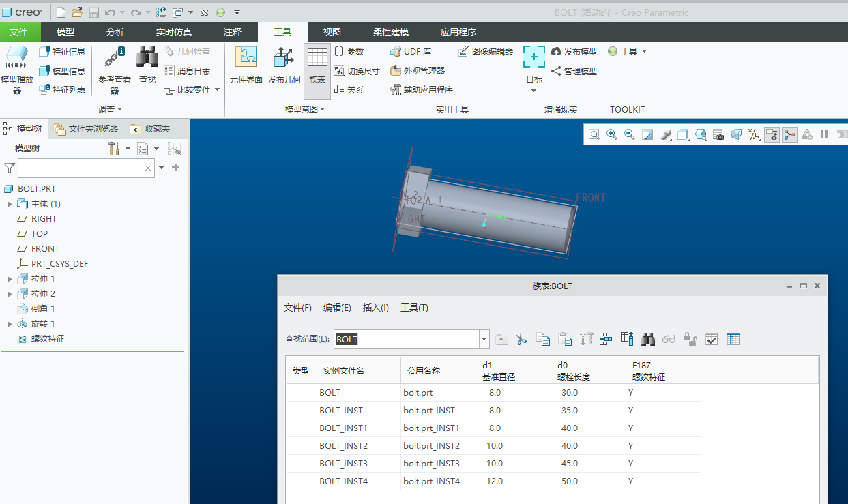Expand the 比较零件 dropdown arrow
This screenshot has width=848, height=504.
pyautogui.click(x=218, y=90)
